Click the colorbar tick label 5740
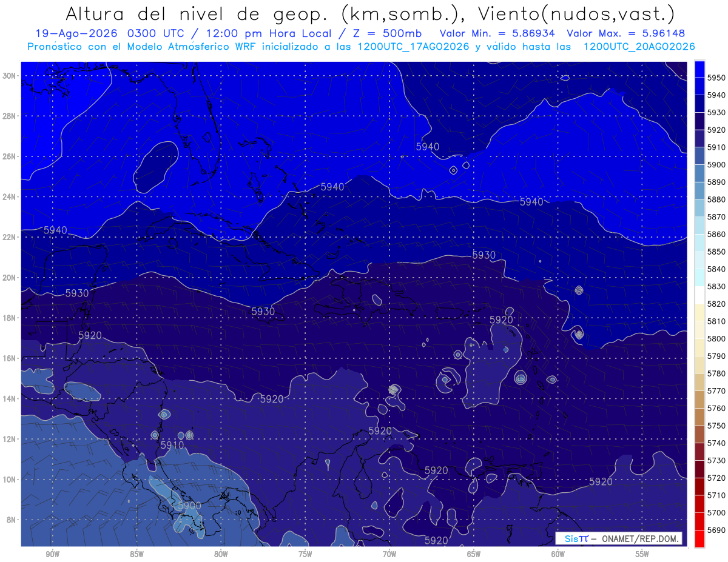 (x=716, y=443)
